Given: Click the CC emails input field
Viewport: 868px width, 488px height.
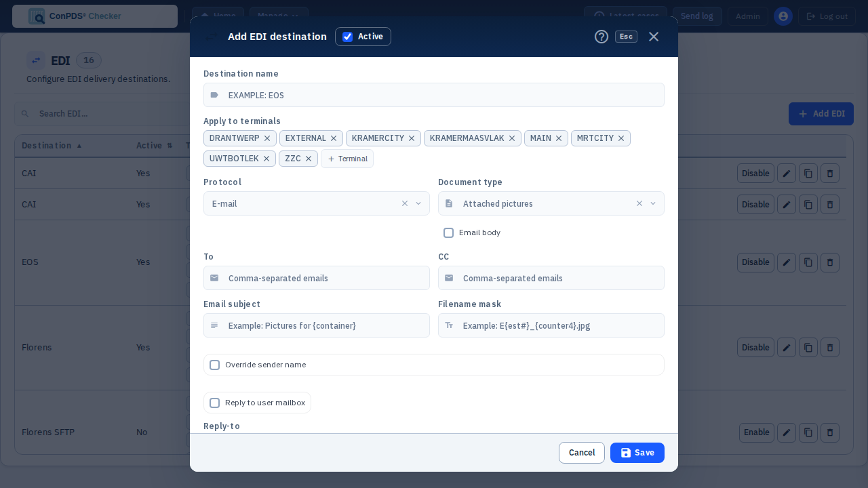Looking at the screenshot, I should [x=551, y=278].
